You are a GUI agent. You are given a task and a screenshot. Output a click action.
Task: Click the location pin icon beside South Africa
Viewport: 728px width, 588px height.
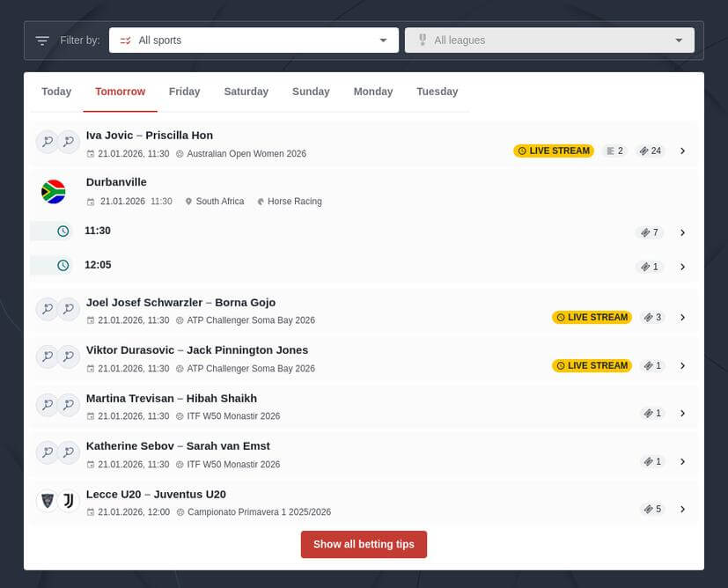pyautogui.click(x=188, y=201)
